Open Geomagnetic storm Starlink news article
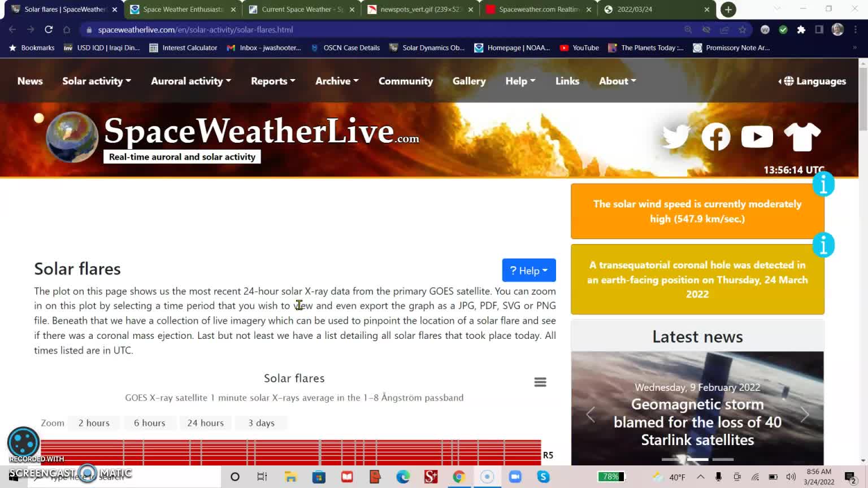 tap(697, 422)
